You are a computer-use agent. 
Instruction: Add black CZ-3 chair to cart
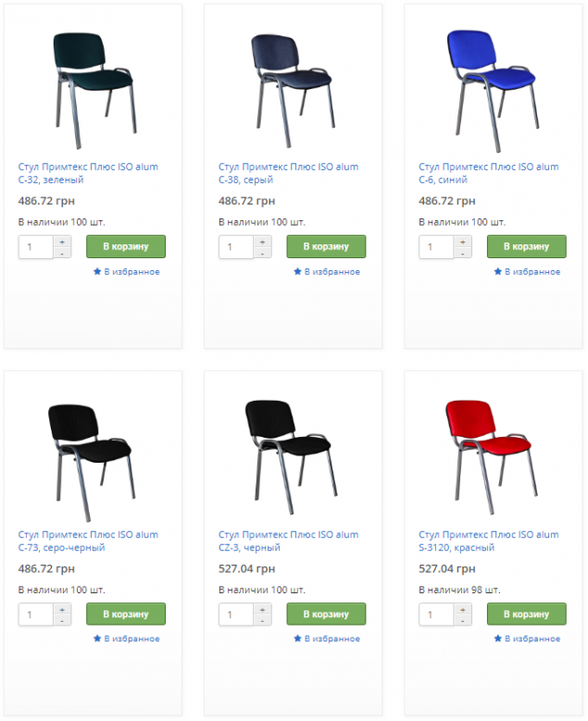(x=326, y=614)
